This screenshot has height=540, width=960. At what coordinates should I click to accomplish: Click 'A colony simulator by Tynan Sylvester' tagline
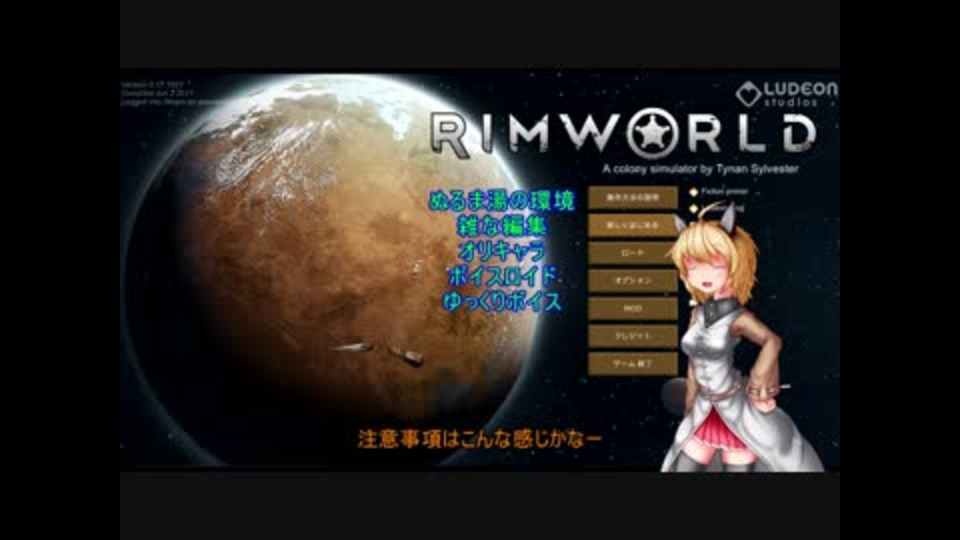click(700, 169)
